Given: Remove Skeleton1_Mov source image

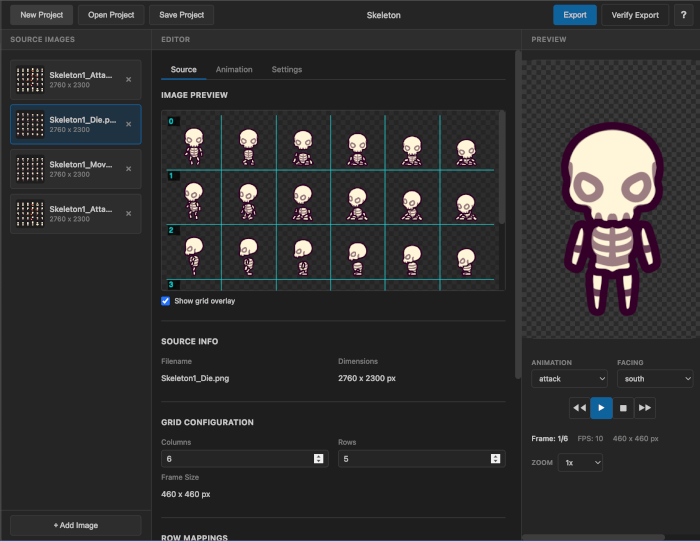Looking at the screenshot, I should [x=129, y=169].
